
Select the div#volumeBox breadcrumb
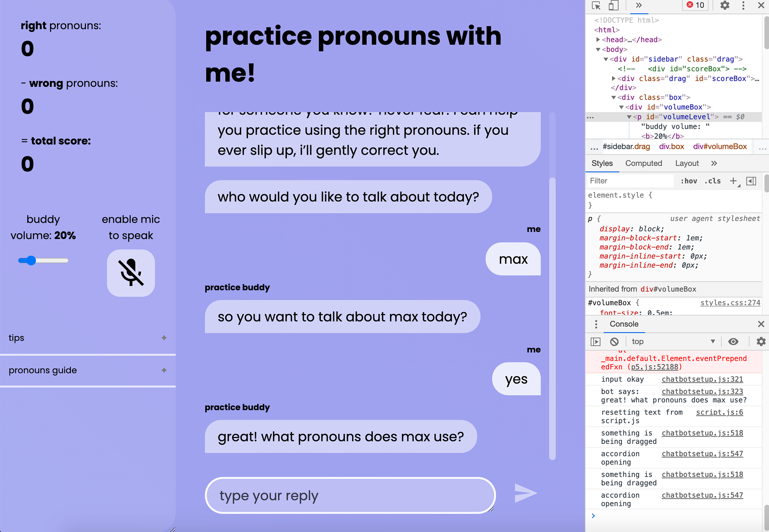click(x=720, y=147)
